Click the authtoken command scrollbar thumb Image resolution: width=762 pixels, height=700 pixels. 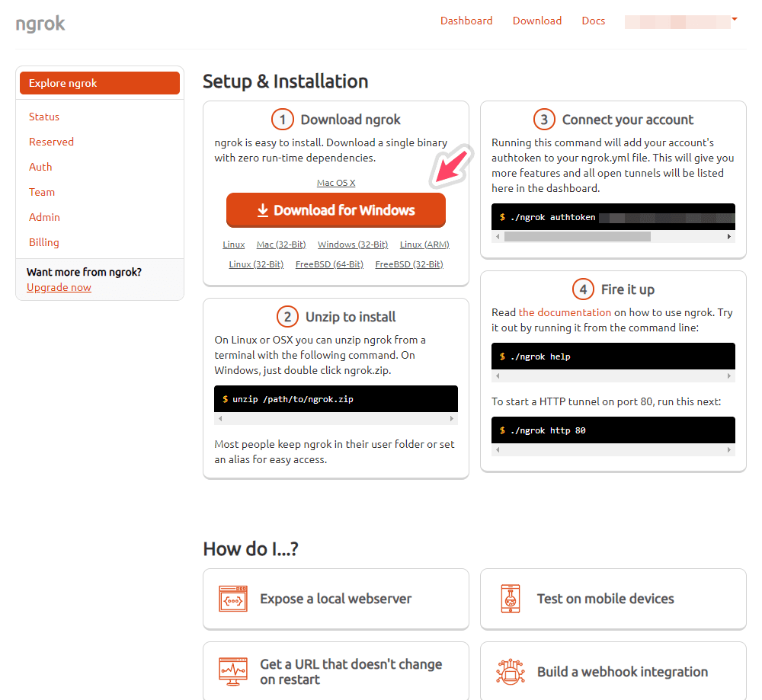[x=578, y=237]
